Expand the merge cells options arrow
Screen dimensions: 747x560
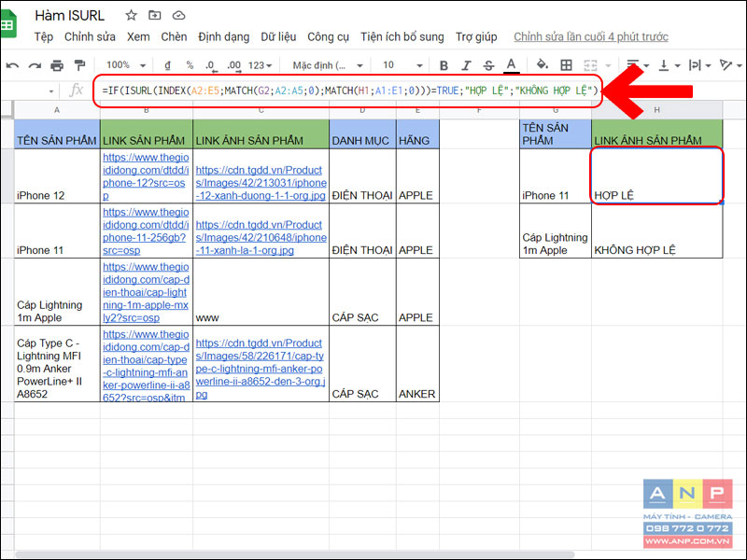(x=608, y=65)
